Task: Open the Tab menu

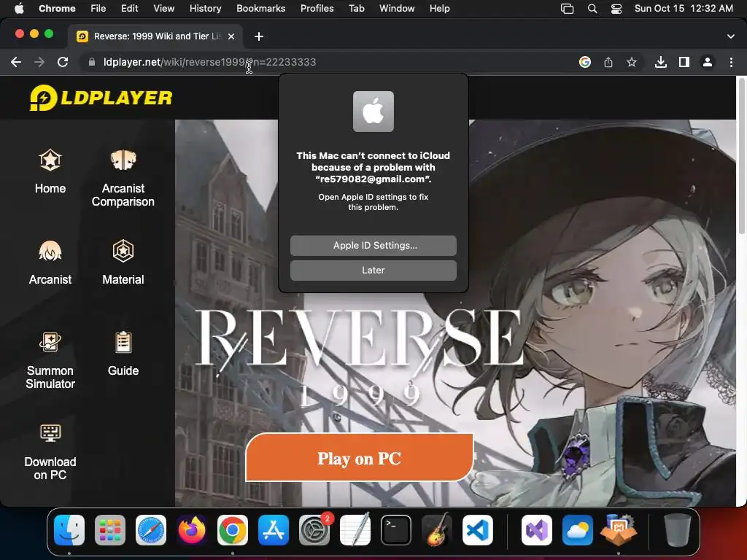Action: pyautogui.click(x=356, y=9)
